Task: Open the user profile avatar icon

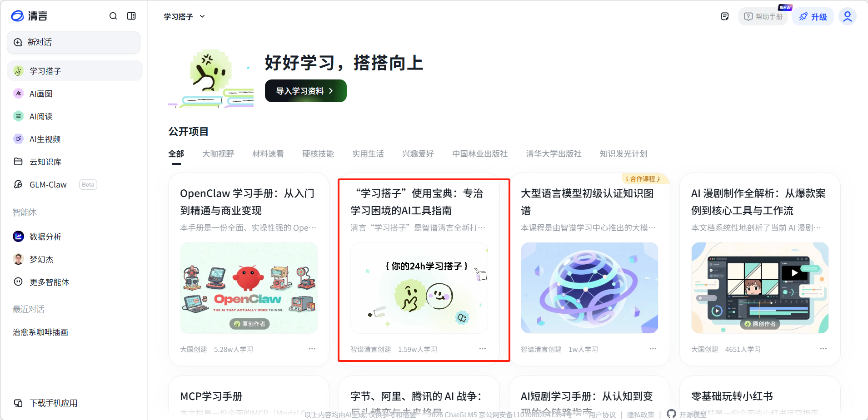Action: pyautogui.click(x=848, y=17)
